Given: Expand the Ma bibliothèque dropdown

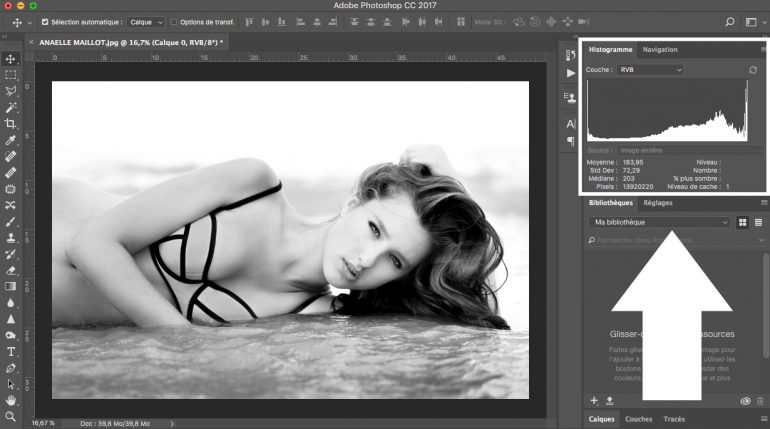Looking at the screenshot, I should (659, 222).
